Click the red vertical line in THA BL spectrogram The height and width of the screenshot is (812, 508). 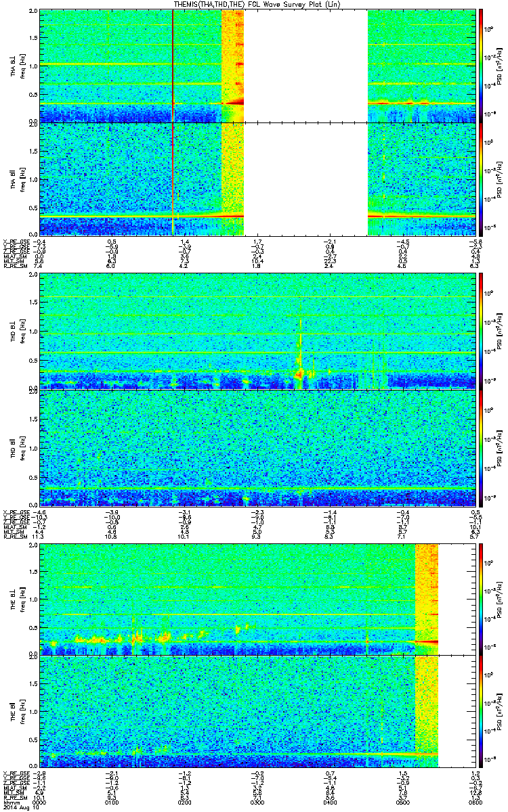(x=173, y=65)
